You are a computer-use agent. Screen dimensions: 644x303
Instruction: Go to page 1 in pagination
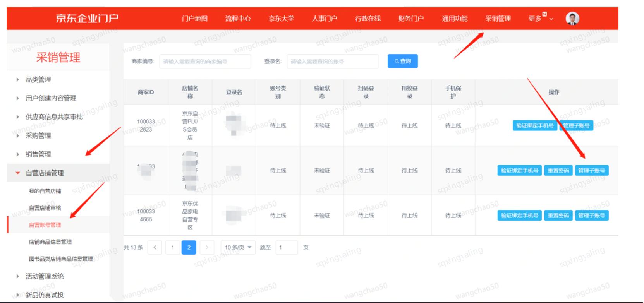pos(173,247)
